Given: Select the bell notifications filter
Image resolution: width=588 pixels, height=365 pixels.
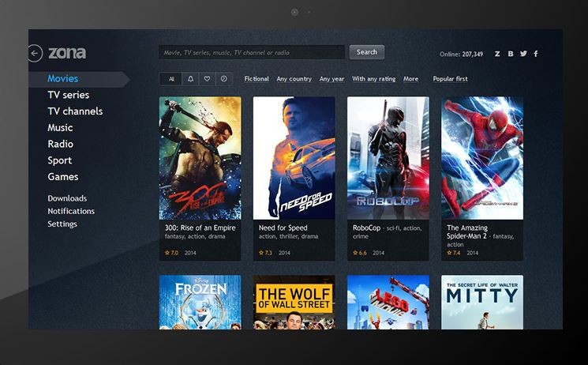Looking at the screenshot, I should [190, 79].
